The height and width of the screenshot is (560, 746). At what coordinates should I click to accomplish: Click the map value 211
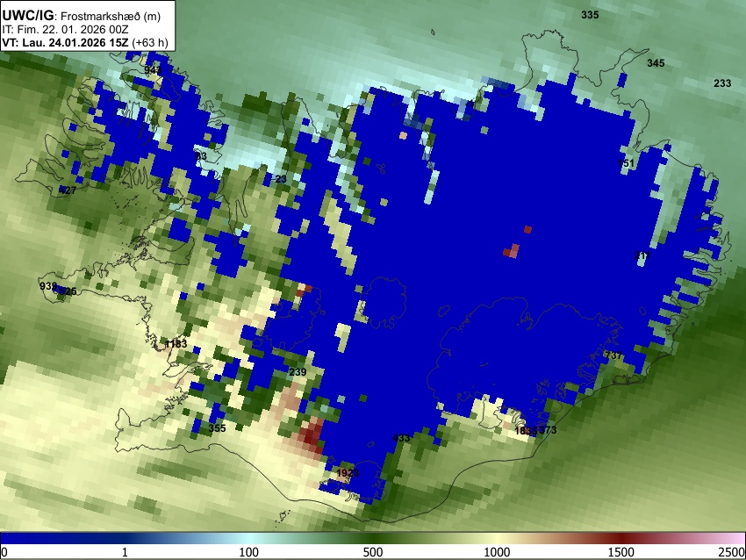click(x=642, y=255)
